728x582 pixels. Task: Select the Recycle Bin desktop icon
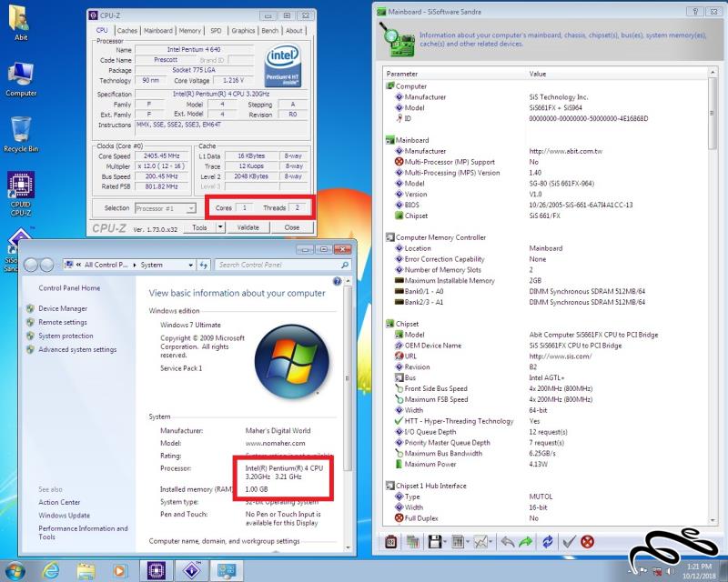tap(20, 135)
